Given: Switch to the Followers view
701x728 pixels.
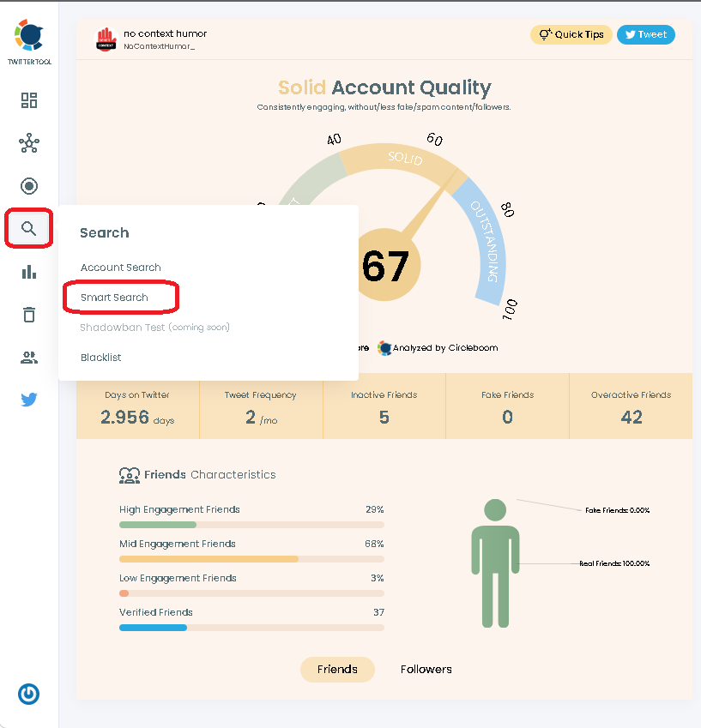Looking at the screenshot, I should (426, 670).
